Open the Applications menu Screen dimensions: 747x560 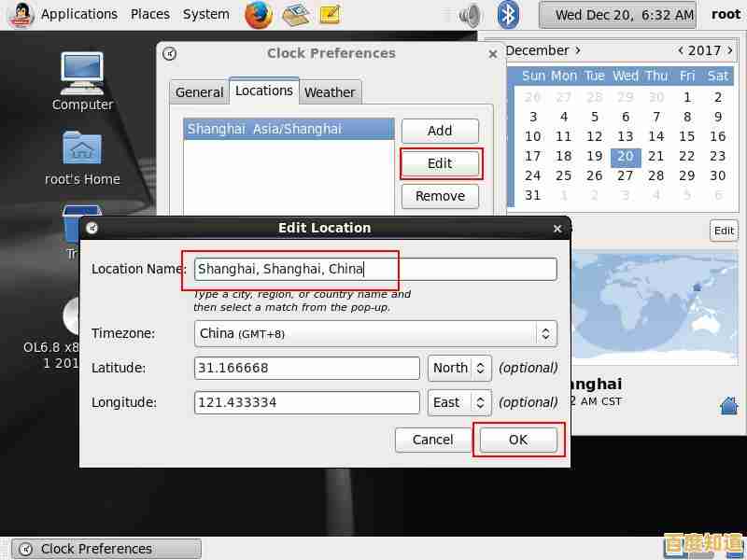point(79,14)
